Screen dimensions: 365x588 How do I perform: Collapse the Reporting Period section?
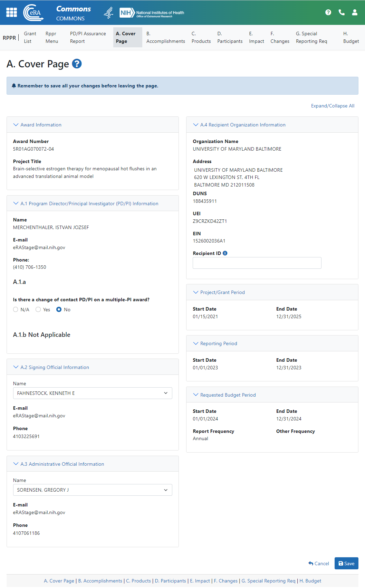196,343
